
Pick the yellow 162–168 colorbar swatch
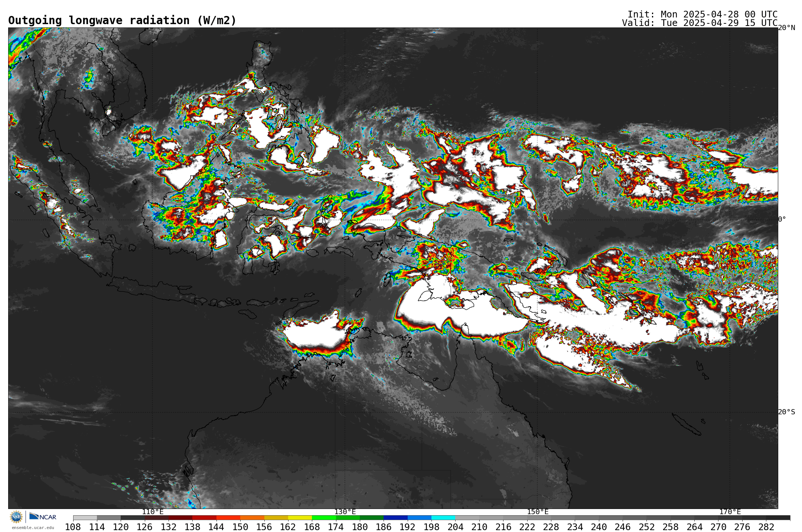click(x=300, y=518)
